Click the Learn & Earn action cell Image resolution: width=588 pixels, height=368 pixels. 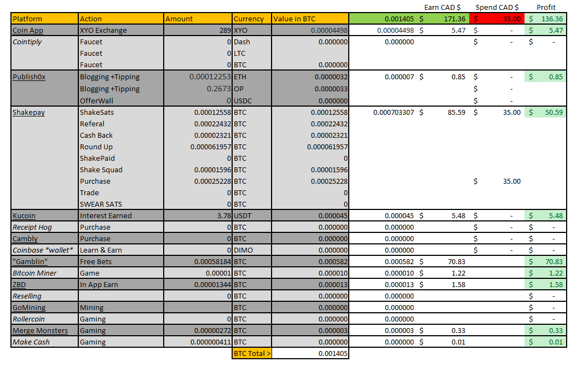121,250
